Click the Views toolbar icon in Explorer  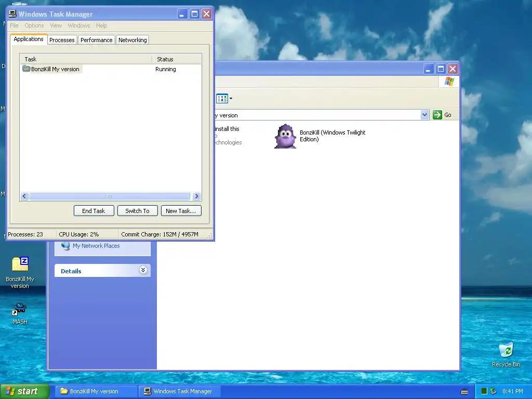(222, 99)
